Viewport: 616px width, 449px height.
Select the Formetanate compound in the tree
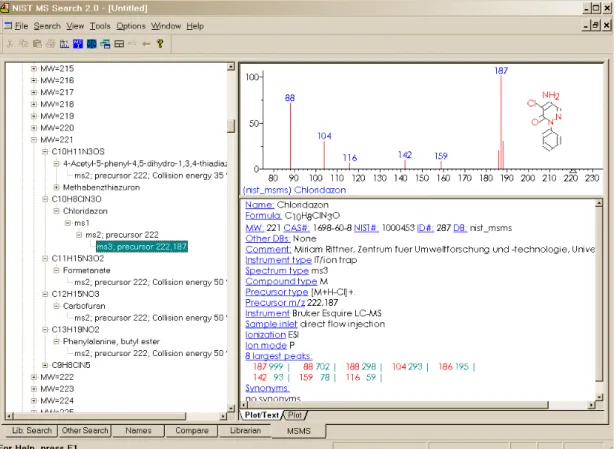click(87, 270)
